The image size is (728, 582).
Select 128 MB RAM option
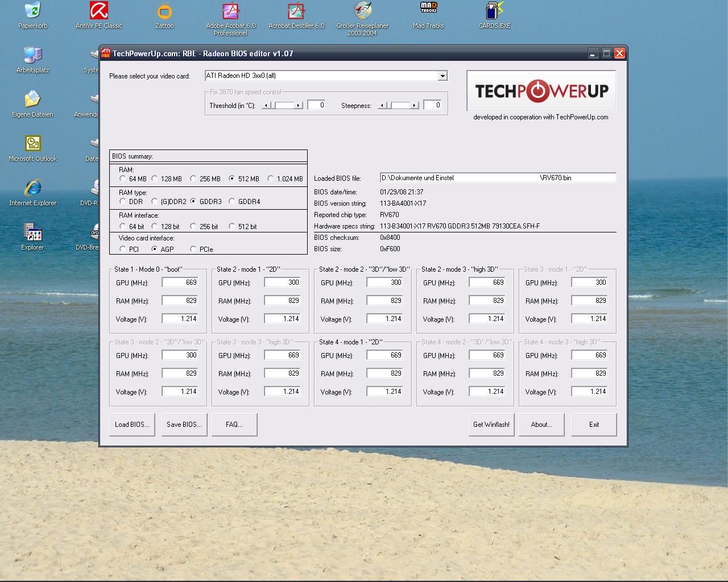[x=155, y=178]
